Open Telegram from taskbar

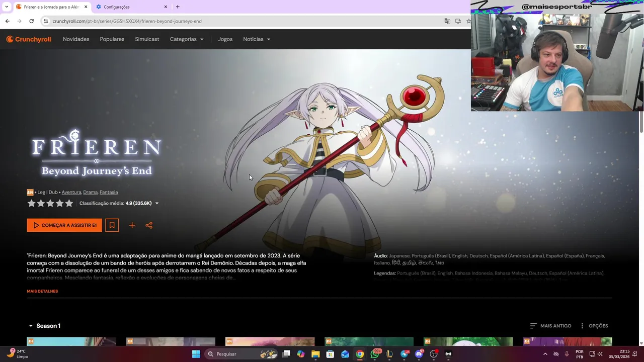point(405,354)
